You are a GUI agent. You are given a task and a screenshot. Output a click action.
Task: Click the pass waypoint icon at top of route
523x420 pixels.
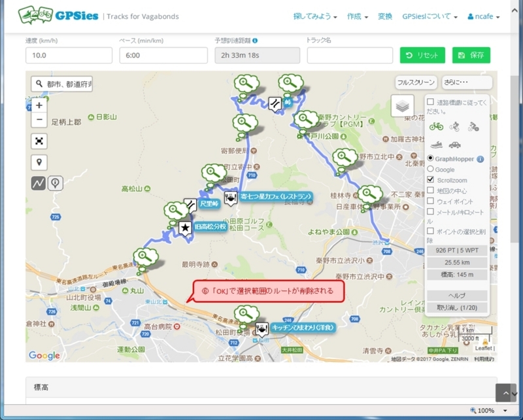pyautogui.click(x=275, y=104)
